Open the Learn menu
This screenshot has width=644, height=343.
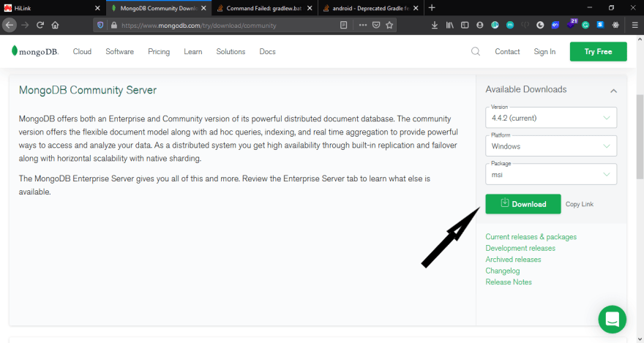(x=193, y=52)
